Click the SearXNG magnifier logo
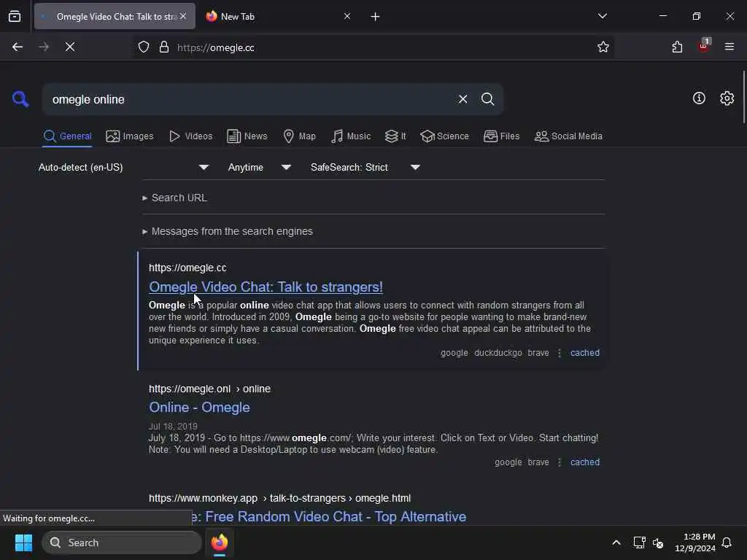 (20, 99)
